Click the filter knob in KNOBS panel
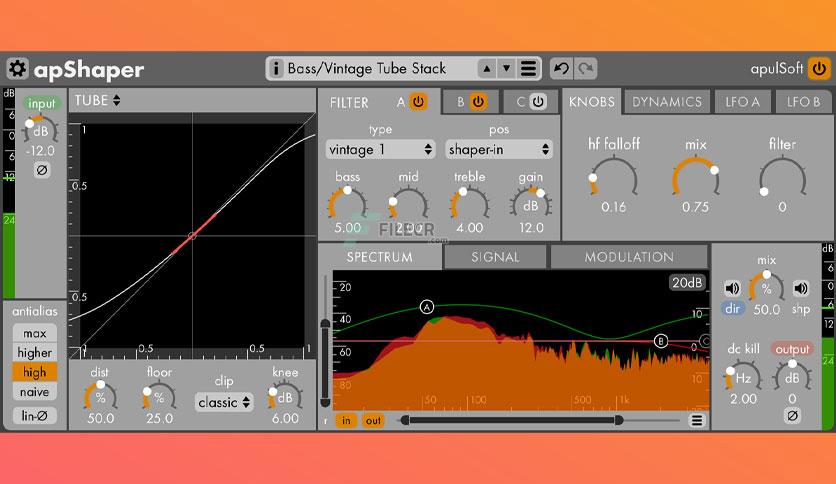 [x=782, y=177]
